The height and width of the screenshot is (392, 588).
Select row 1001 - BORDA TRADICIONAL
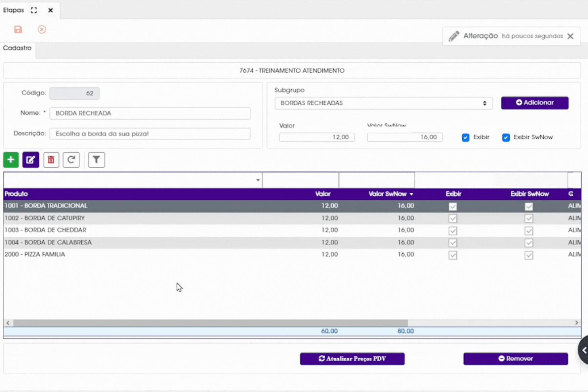292,206
